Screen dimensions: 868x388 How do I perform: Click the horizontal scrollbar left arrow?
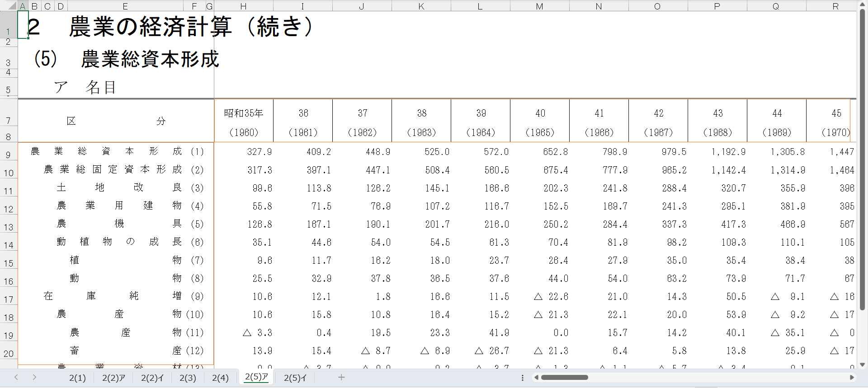point(537,378)
